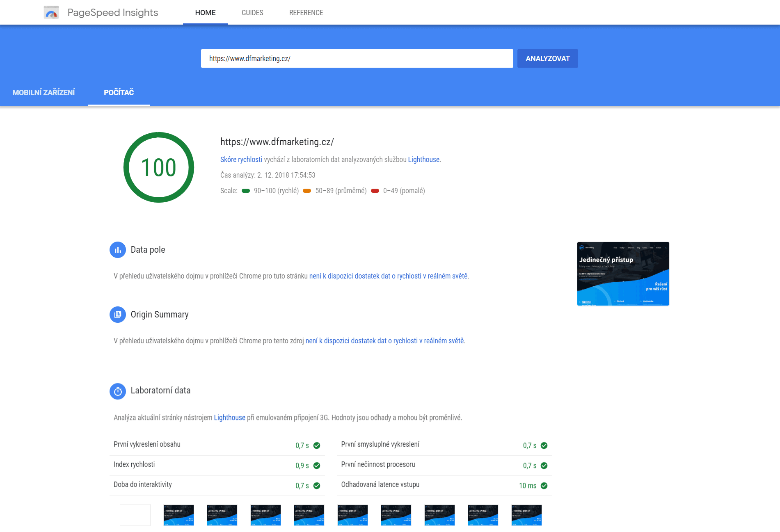Select the Počítač tab
The height and width of the screenshot is (532, 780).
pos(119,93)
